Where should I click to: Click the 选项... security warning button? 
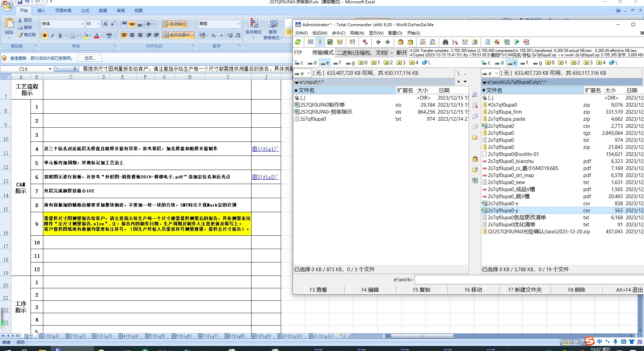pyautogui.click(x=90, y=58)
